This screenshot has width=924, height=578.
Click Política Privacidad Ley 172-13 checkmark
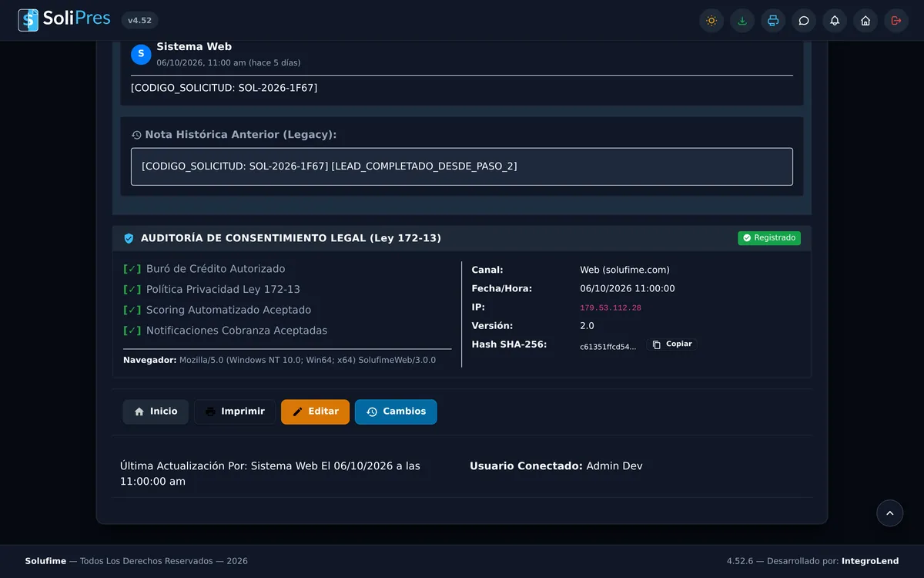click(x=132, y=290)
